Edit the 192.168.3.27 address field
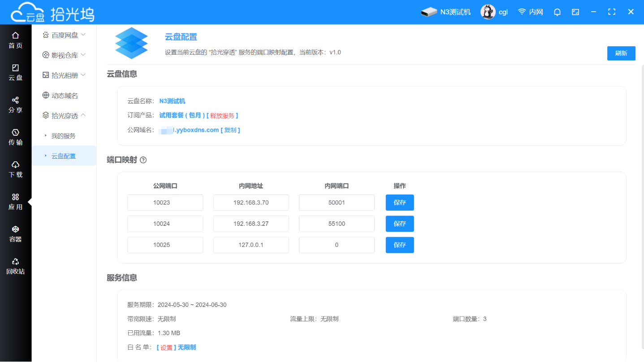This screenshot has width=644, height=363. point(251,224)
